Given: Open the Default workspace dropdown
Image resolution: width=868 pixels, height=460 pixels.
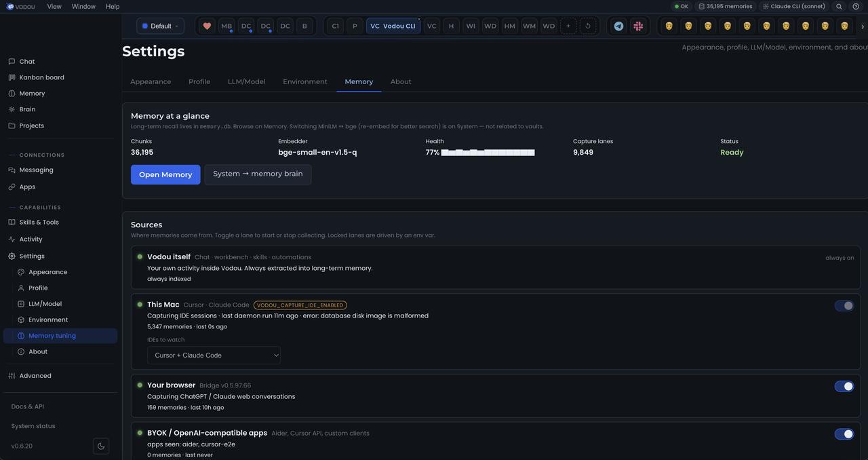Looking at the screenshot, I should (x=160, y=26).
